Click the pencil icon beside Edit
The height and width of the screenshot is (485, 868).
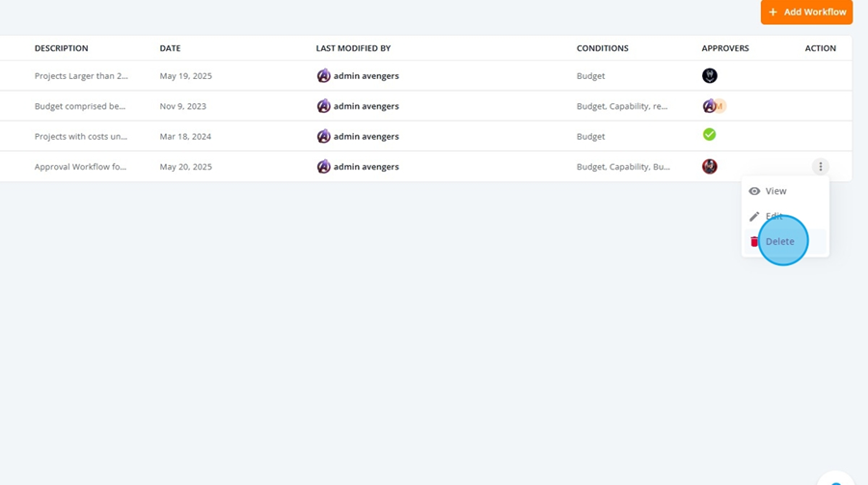[x=754, y=217]
